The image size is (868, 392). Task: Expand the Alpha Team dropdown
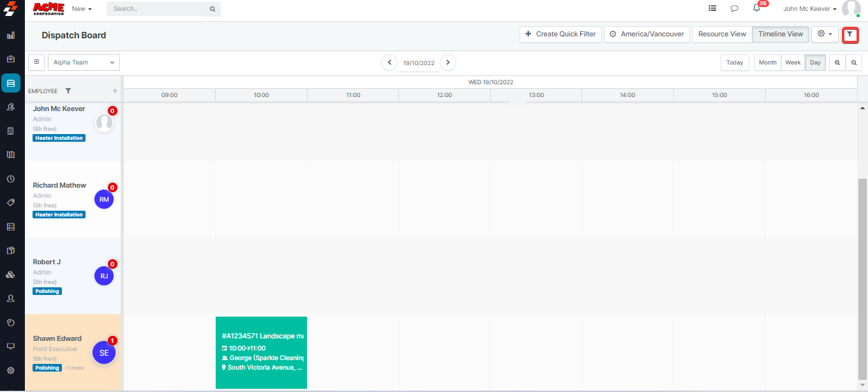84,63
